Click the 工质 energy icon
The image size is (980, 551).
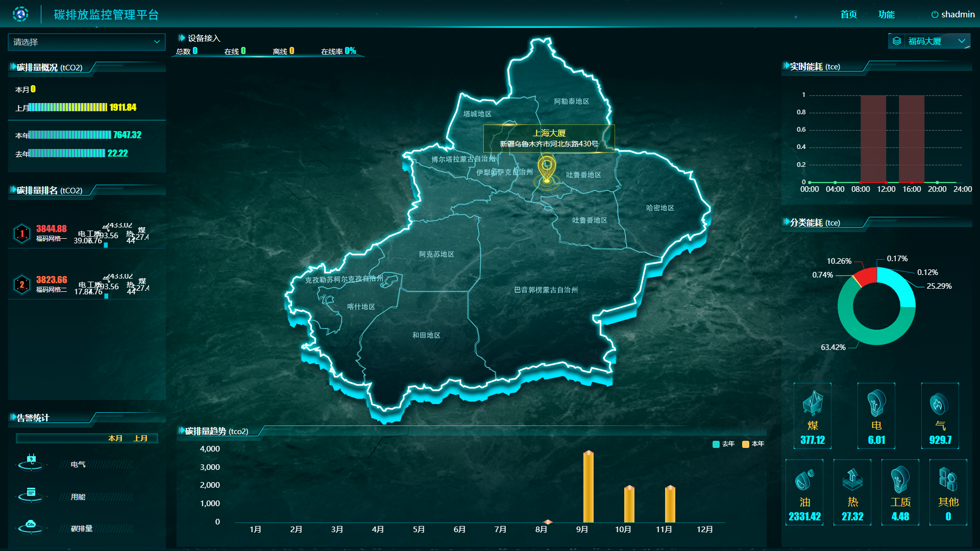click(x=900, y=480)
